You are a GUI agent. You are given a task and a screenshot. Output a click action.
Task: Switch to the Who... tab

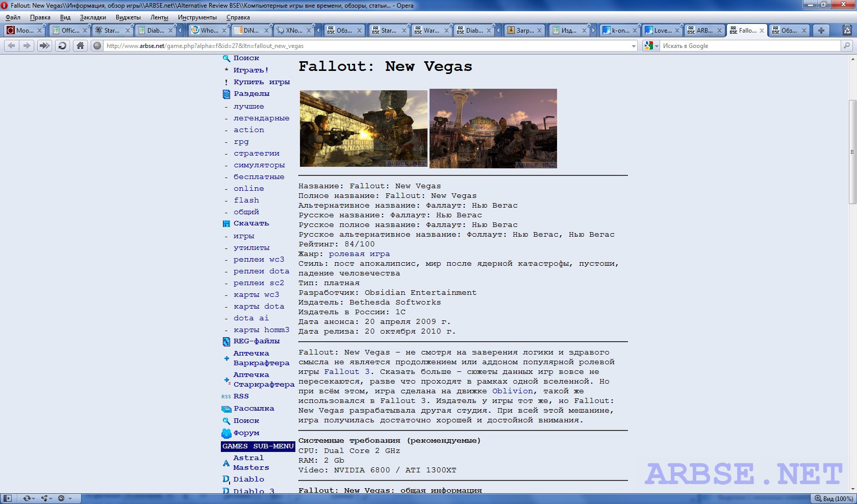(x=208, y=31)
